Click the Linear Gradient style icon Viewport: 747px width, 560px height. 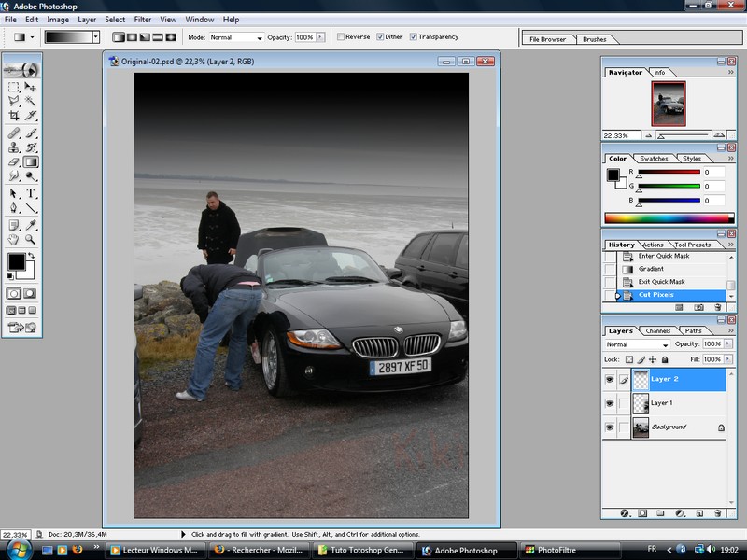119,37
